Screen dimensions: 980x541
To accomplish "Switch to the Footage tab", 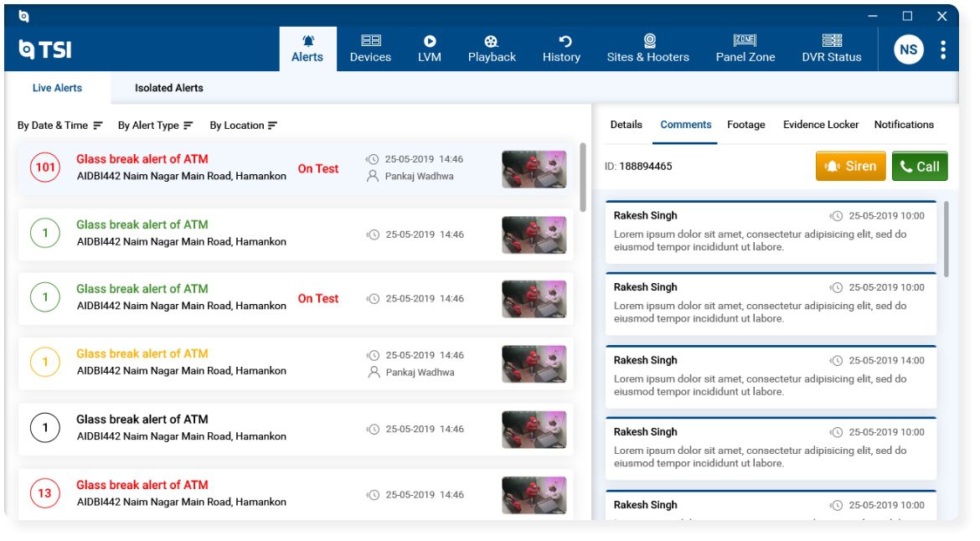I will 745,125.
